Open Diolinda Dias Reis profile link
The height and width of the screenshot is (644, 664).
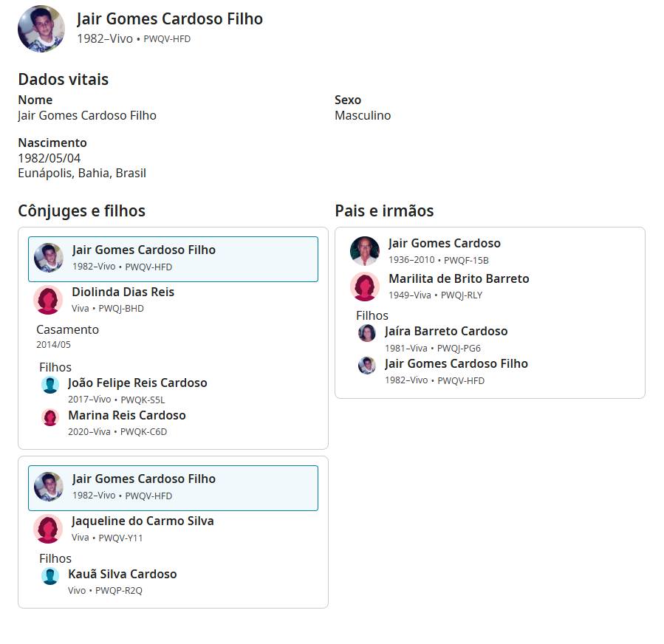[x=123, y=292]
